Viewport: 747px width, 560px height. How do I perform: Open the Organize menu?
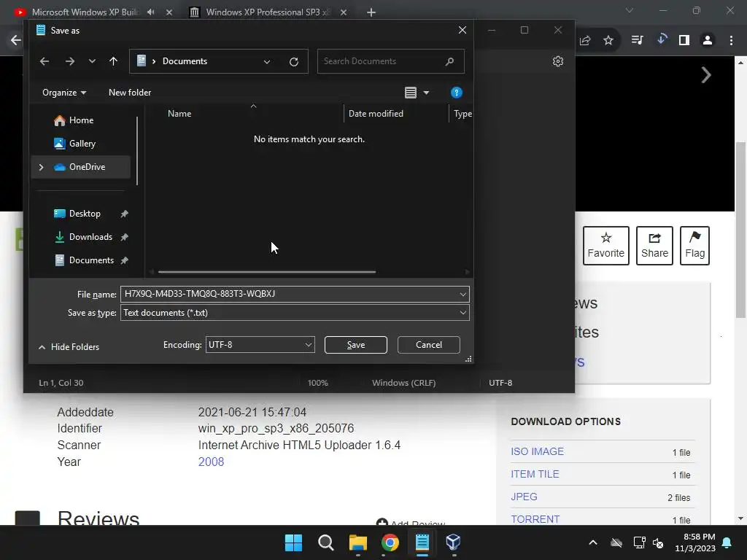pyautogui.click(x=64, y=93)
